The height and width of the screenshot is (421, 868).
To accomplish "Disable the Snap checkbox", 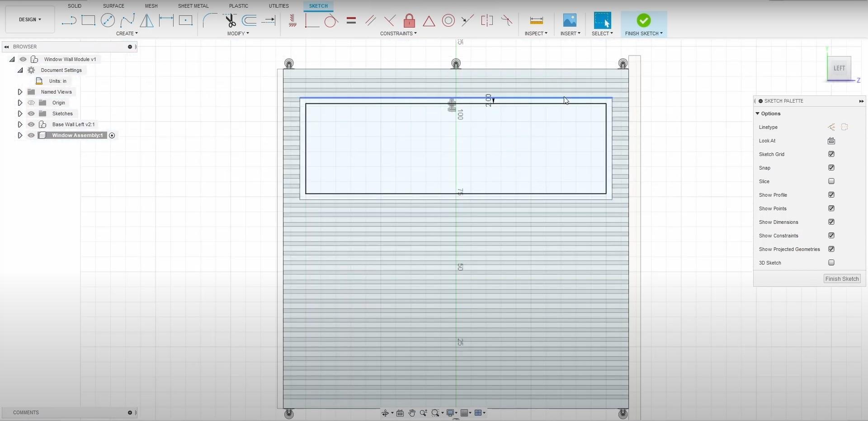I will pos(831,168).
